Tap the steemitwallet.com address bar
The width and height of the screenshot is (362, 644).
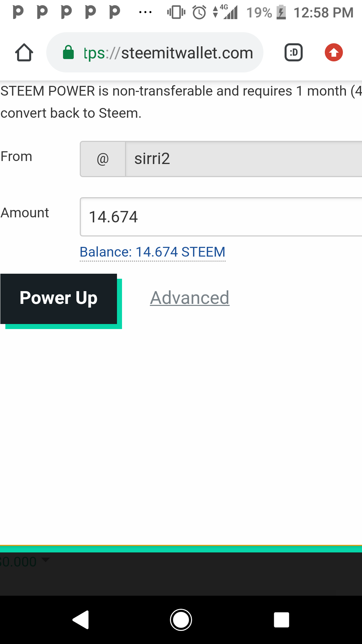[155, 53]
